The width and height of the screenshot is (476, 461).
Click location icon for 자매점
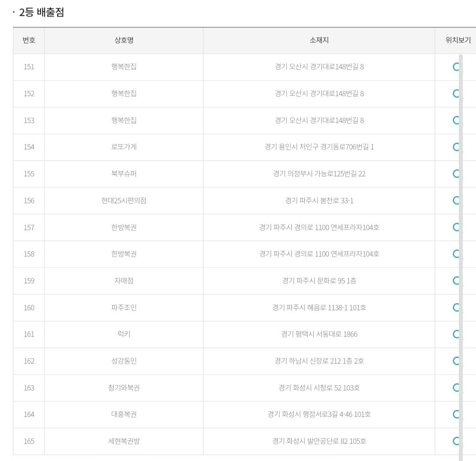tap(456, 280)
